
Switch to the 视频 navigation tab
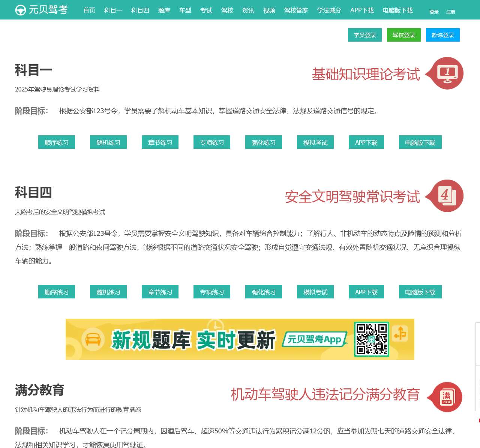point(269,11)
